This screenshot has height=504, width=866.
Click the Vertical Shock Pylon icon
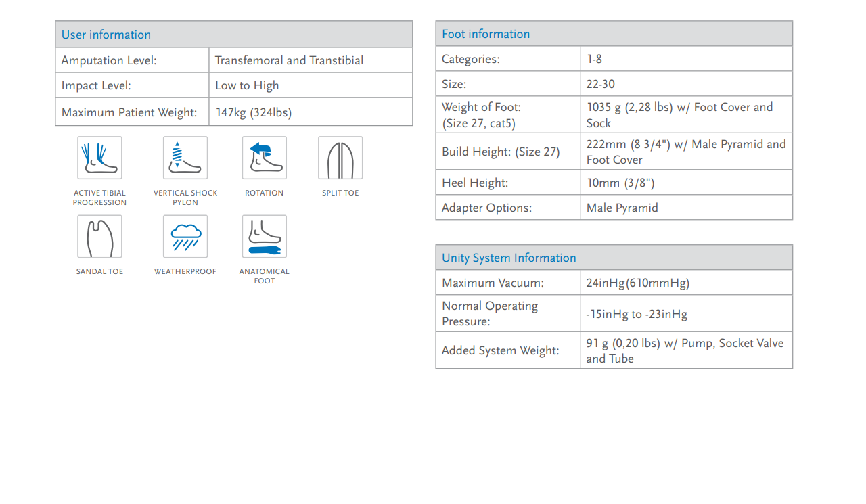click(x=185, y=158)
